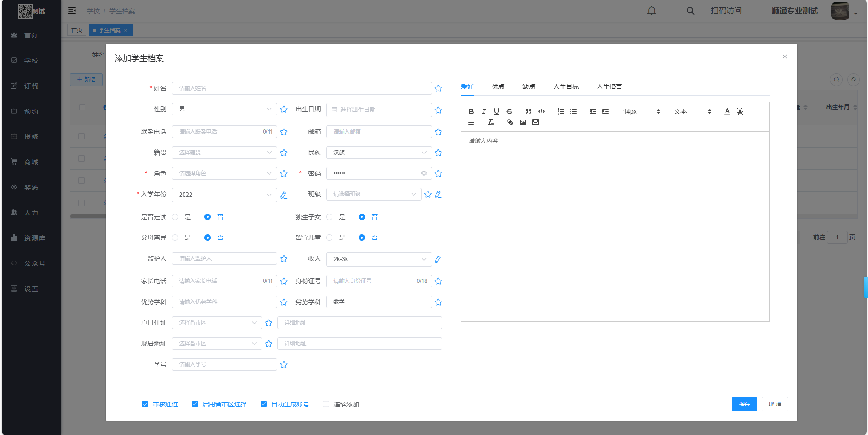Toggle bold formatting in editor

(x=471, y=111)
